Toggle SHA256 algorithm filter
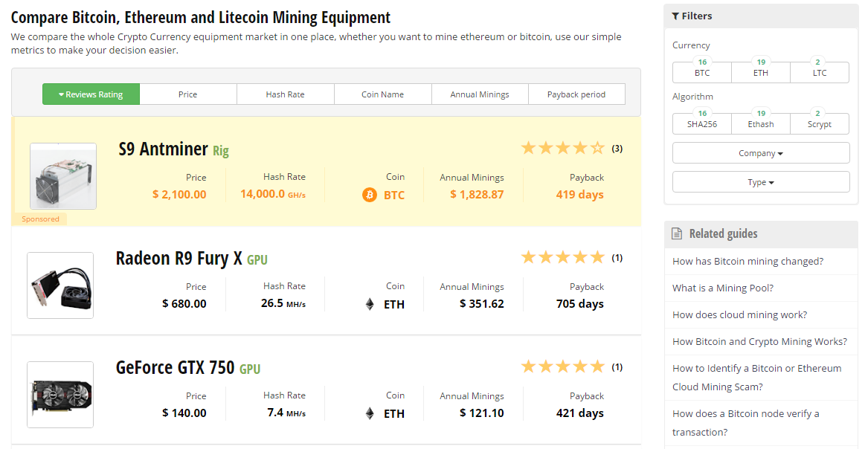This screenshot has width=868, height=449. 702,124
